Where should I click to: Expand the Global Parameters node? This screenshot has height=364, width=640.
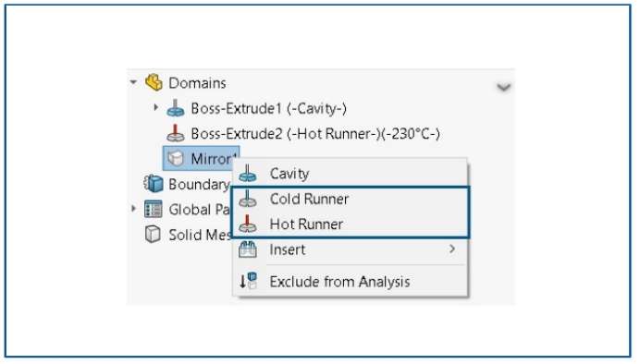point(133,209)
